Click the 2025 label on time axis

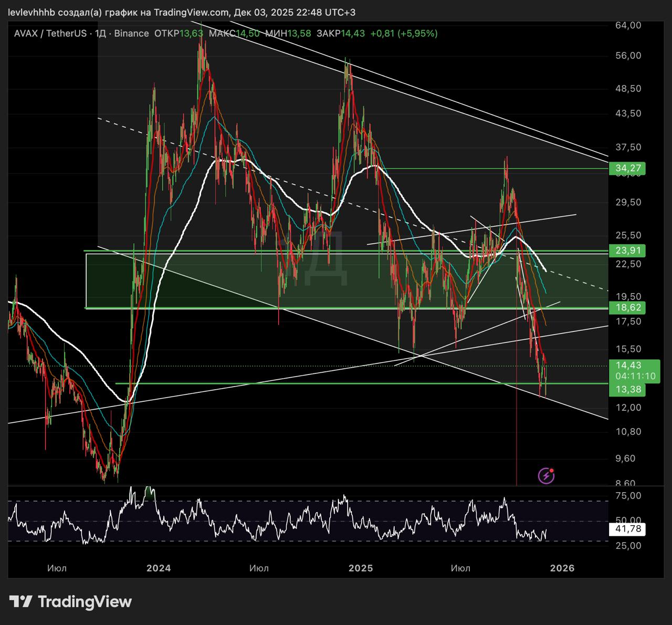[x=361, y=568]
